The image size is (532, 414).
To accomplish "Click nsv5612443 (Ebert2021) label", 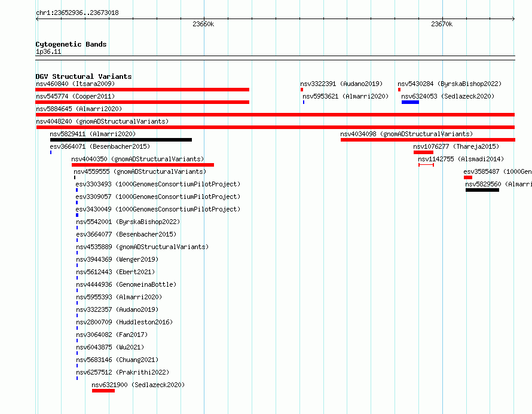I will pyautogui.click(x=115, y=272).
